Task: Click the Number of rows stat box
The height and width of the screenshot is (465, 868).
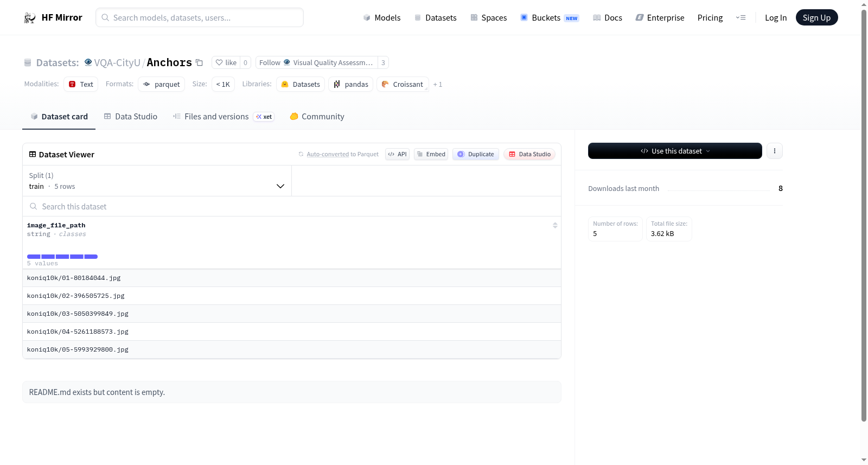Action: click(x=615, y=229)
